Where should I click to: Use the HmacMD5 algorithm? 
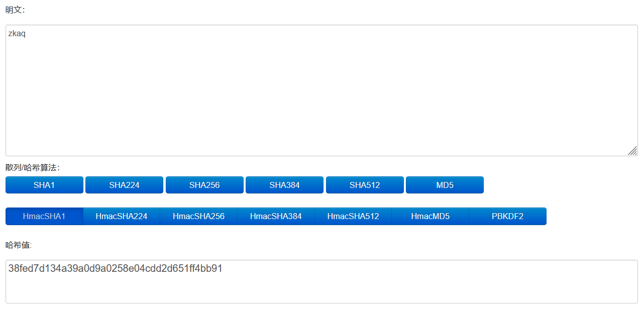pos(431,217)
